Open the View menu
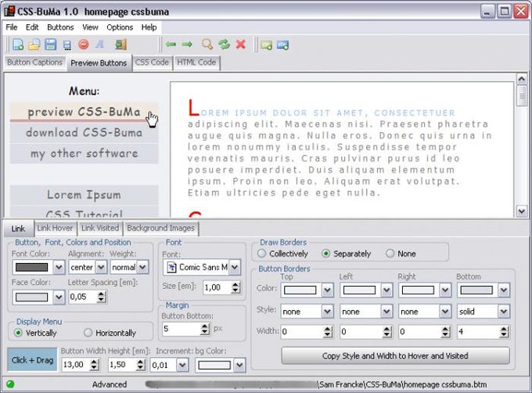The image size is (532, 393). tap(90, 27)
